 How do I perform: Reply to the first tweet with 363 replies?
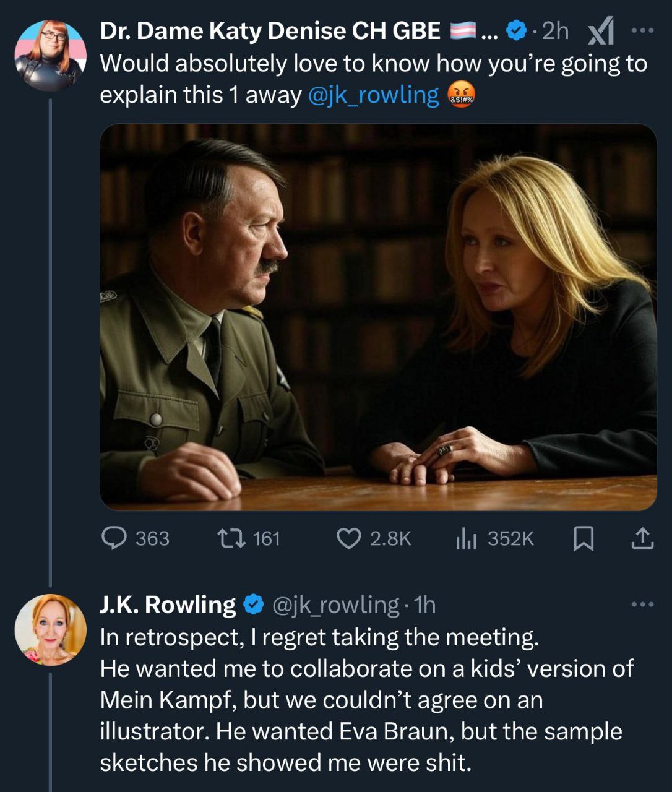coord(114,538)
